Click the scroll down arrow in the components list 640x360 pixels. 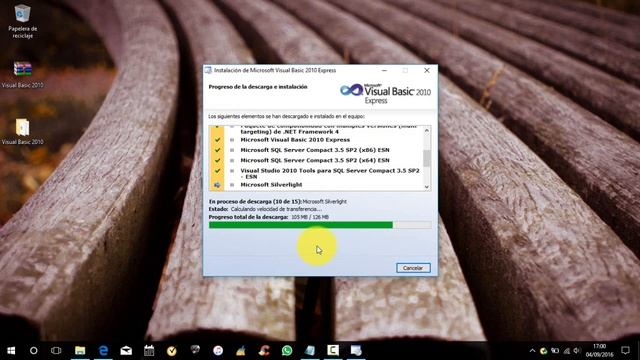(x=427, y=187)
